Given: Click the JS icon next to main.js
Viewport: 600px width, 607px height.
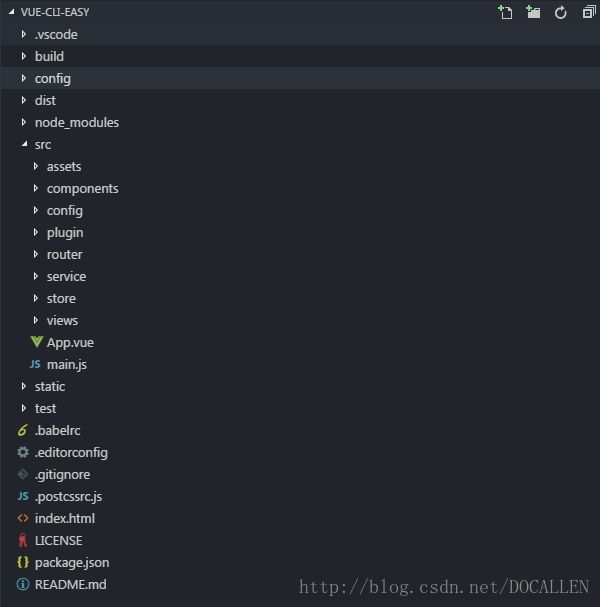Looking at the screenshot, I should [35, 364].
